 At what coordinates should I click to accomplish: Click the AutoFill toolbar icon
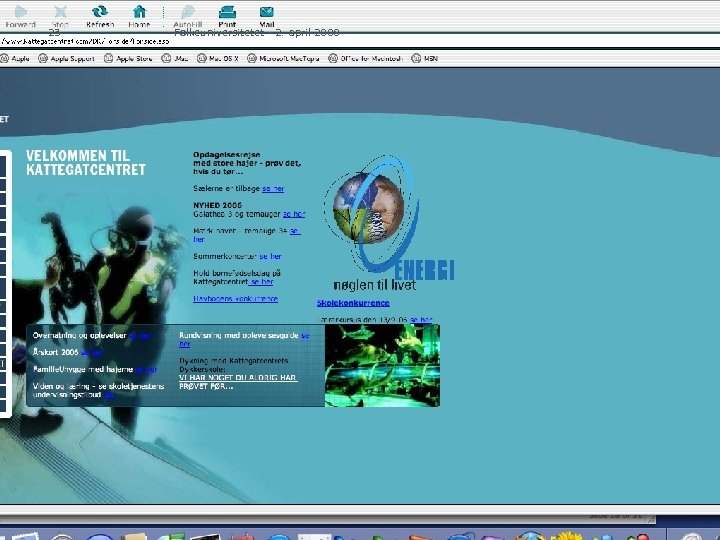point(188,16)
